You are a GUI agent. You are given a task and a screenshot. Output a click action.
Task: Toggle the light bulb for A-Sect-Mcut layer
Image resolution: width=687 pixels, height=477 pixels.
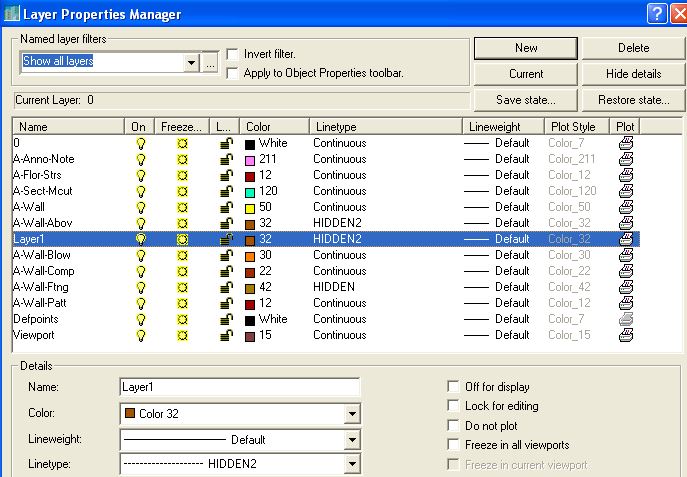click(x=141, y=191)
